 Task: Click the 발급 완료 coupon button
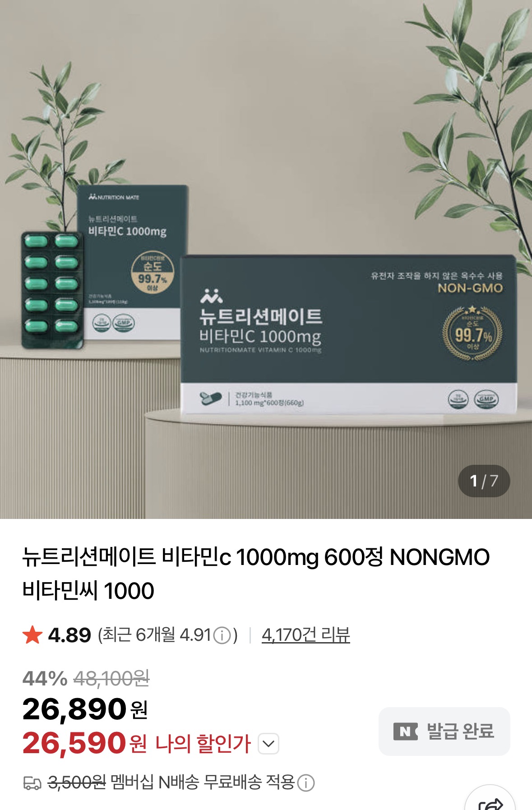(x=444, y=731)
